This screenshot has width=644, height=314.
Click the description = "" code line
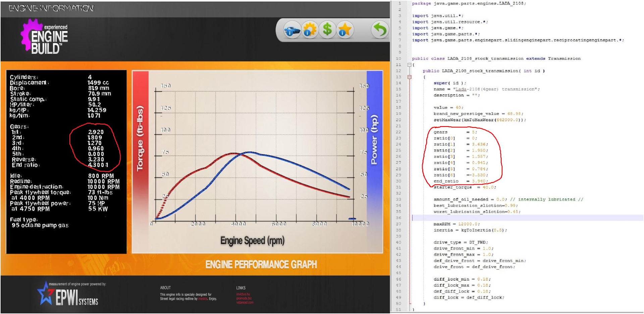tap(457, 95)
